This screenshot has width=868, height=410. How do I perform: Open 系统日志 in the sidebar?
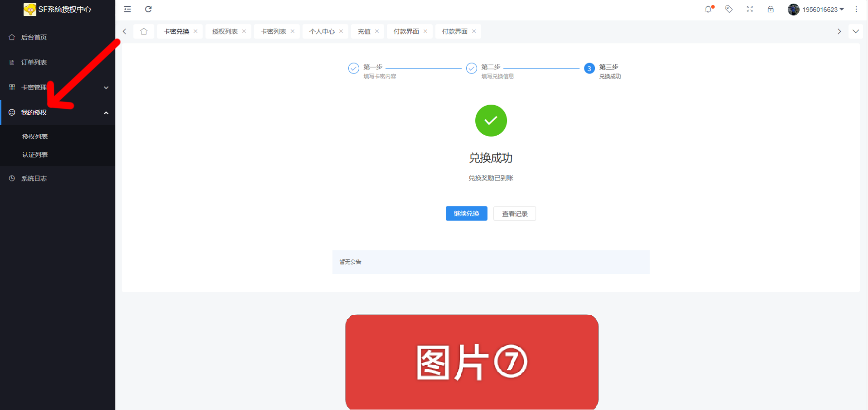tap(34, 179)
